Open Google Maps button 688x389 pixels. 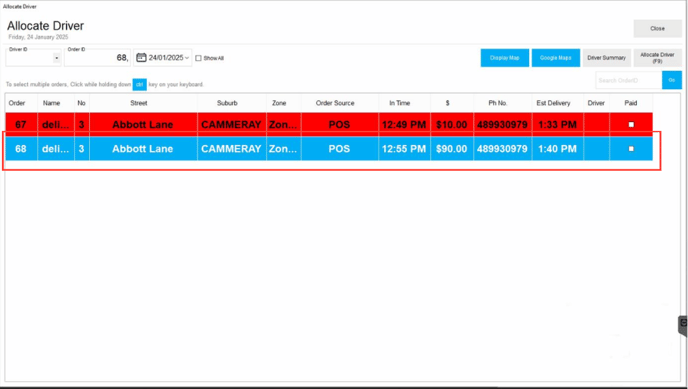pyautogui.click(x=555, y=58)
